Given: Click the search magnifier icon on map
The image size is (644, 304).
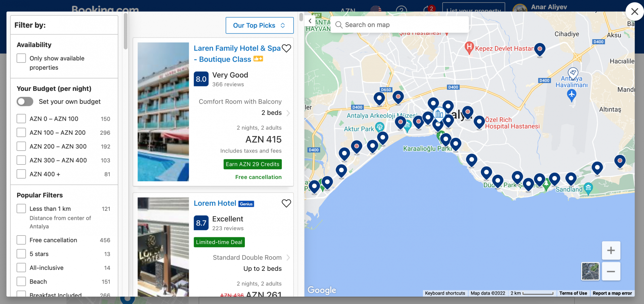Looking at the screenshot, I should (339, 25).
